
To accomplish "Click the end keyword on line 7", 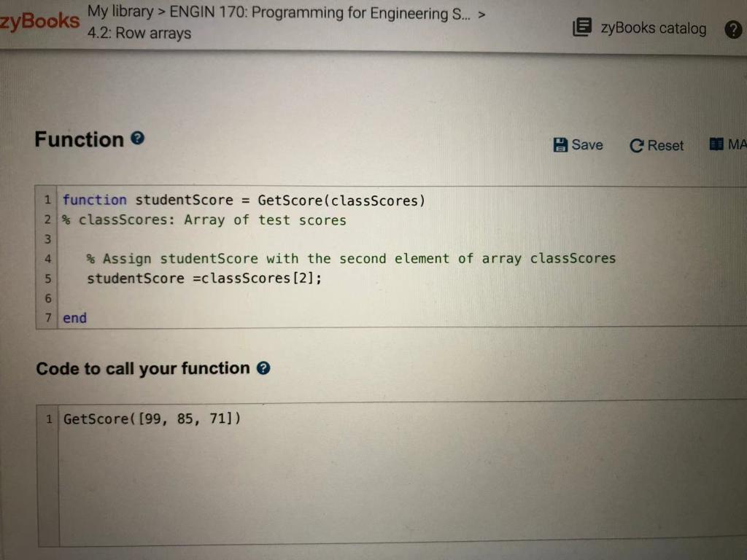I will point(74,318).
